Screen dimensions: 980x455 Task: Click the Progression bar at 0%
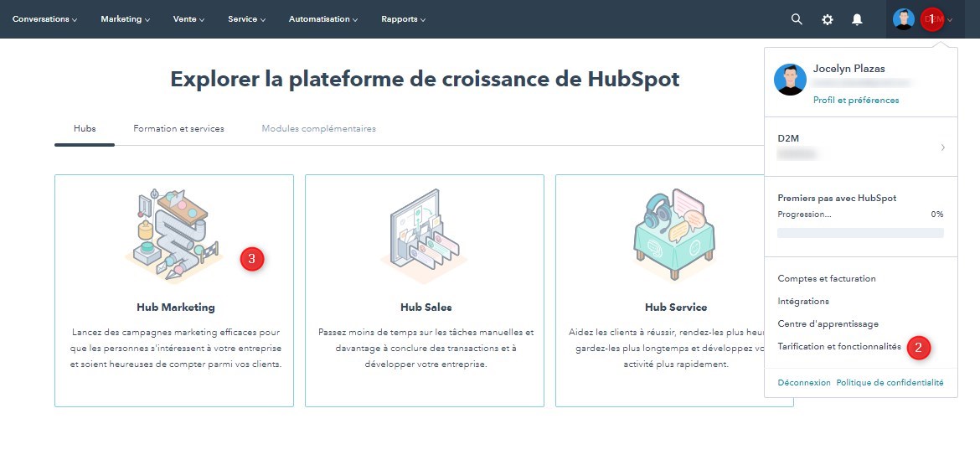click(860, 232)
